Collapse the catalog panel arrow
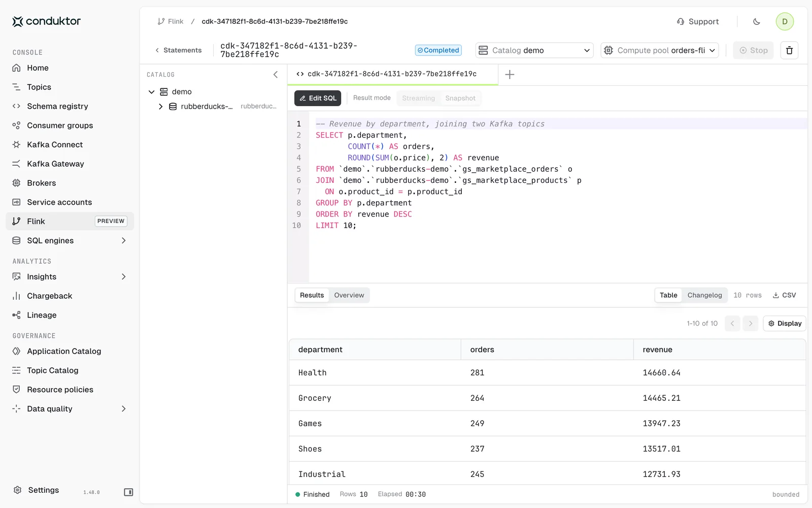The height and width of the screenshot is (508, 812). point(276,75)
